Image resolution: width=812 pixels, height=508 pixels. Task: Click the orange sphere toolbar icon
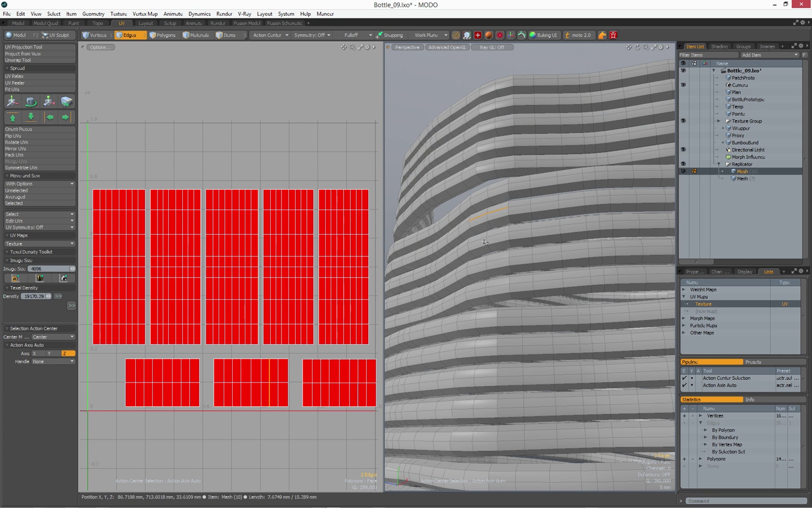(489, 35)
